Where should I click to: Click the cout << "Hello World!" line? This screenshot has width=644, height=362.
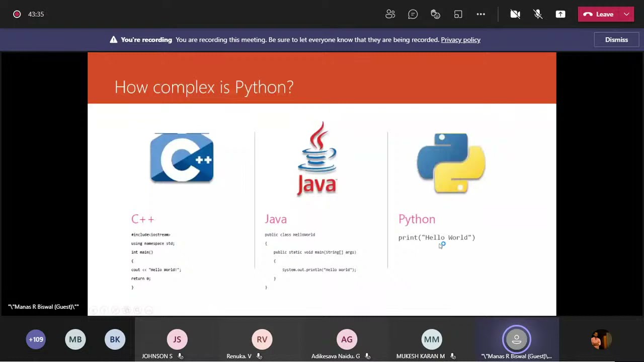(x=156, y=270)
